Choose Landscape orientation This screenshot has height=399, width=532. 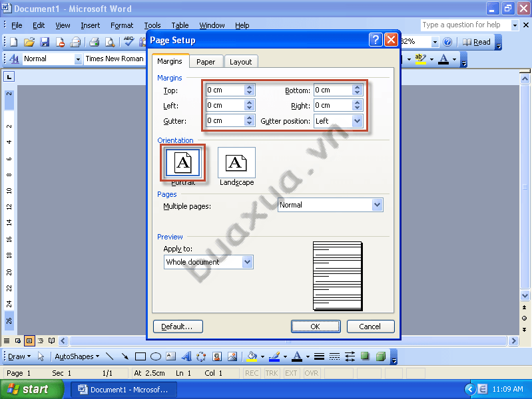click(236, 163)
